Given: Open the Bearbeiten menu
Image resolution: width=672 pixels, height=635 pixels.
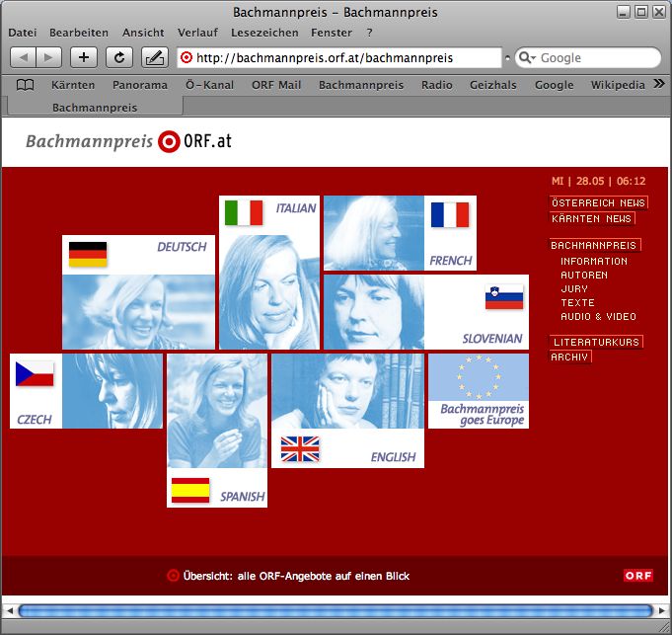Looking at the screenshot, I should 79,33.
